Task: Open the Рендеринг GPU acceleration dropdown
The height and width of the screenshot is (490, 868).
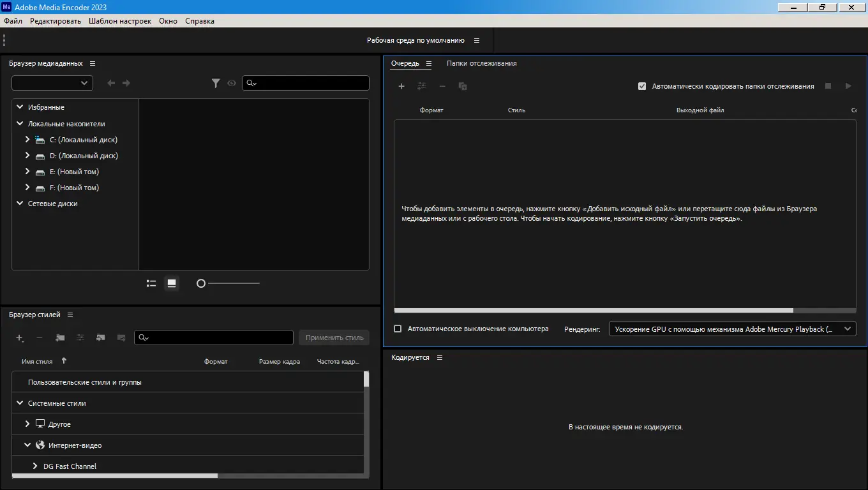Action: pos(733,329)
